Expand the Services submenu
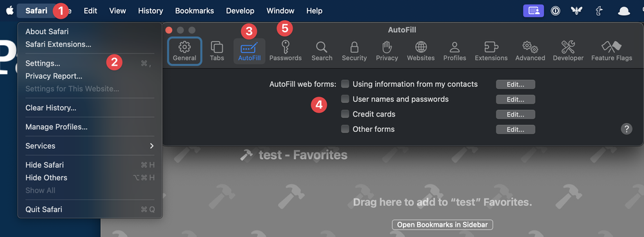Screen dimensions: 644x237 coord(90,146)
